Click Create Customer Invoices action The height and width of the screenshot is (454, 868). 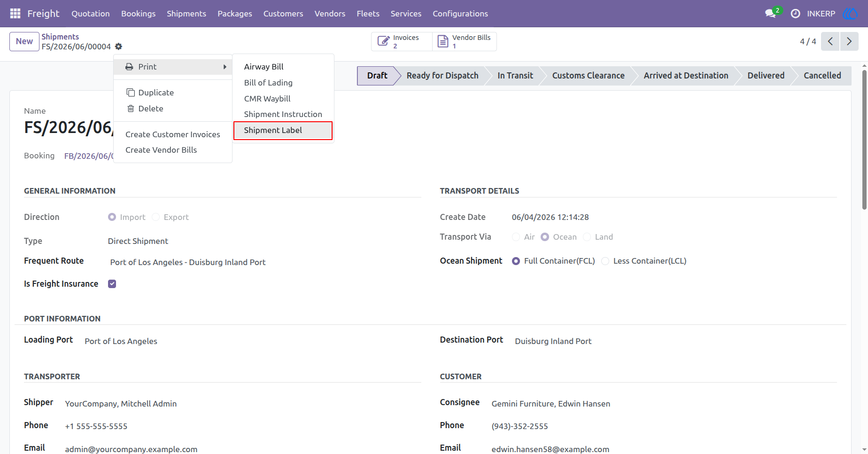(173, 134)
